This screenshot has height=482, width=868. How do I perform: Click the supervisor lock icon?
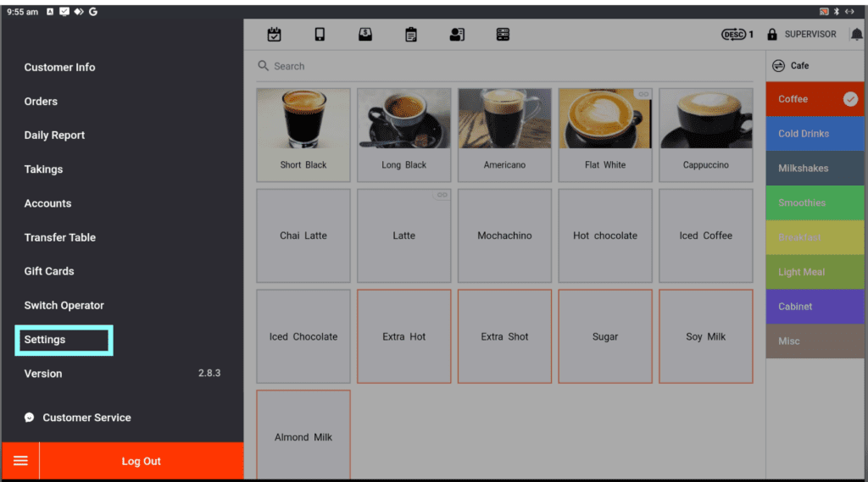point(772,35)
